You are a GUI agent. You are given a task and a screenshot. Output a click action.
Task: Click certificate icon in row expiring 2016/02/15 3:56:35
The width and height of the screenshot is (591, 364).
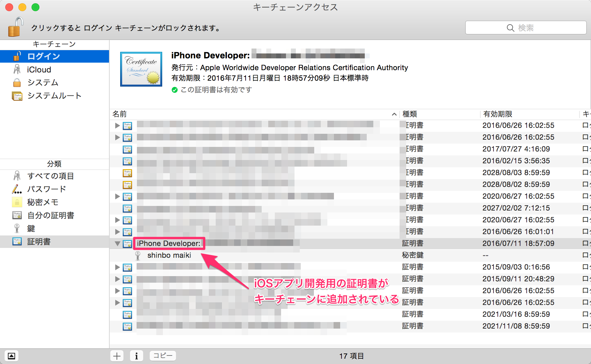127,161
